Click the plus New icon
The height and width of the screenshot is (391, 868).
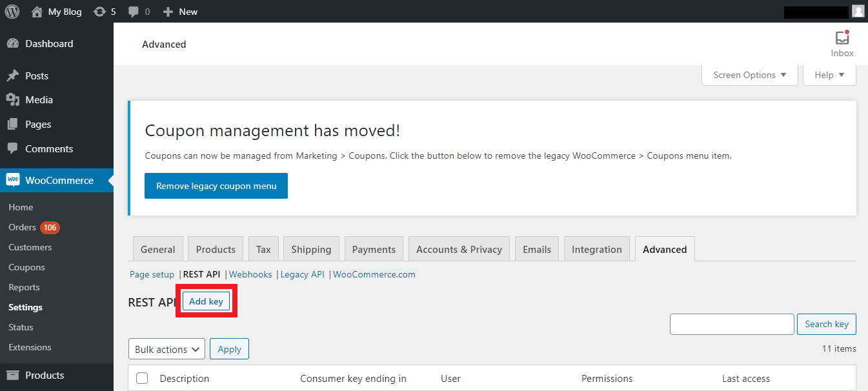tap(168, 12)
